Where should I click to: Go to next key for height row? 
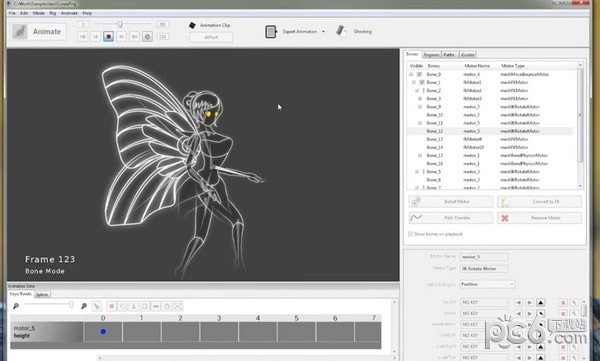pyautogui.click(x=530, y=302)
